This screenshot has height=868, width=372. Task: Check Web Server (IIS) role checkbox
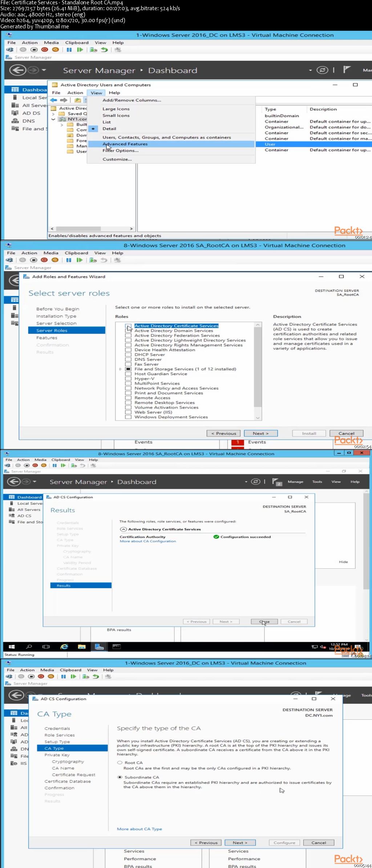(x=128, y=412)
